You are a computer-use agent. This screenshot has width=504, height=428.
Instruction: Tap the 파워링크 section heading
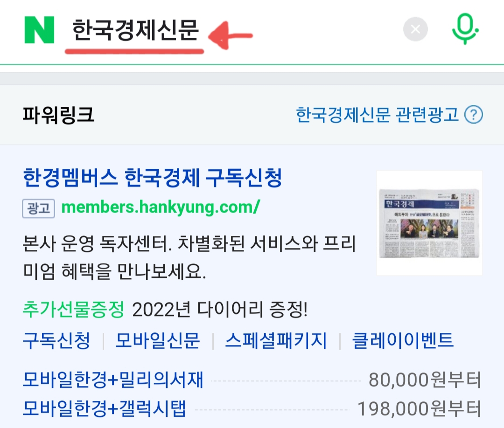58,115
